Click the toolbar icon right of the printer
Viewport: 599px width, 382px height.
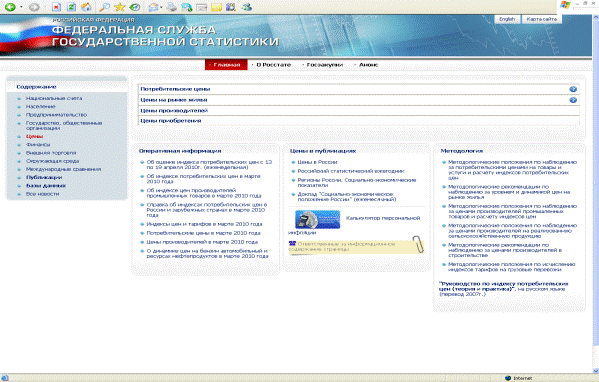point(187,6)
